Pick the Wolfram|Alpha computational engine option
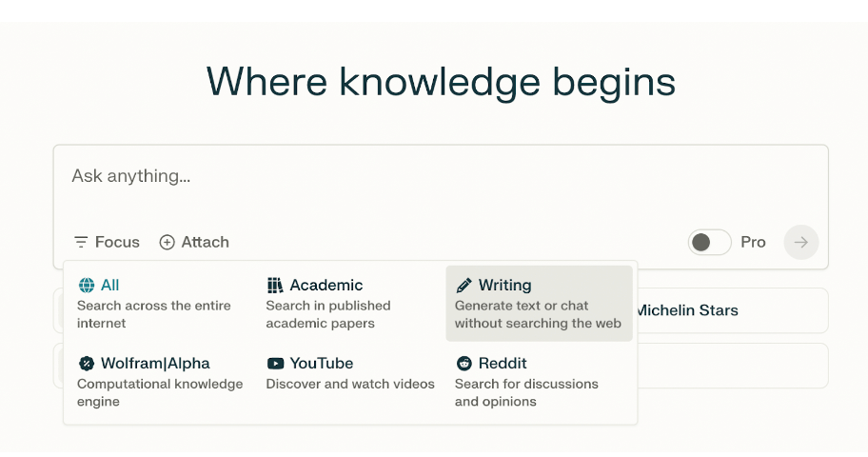Viewport: 868px width, 457px height. point(159,381)
